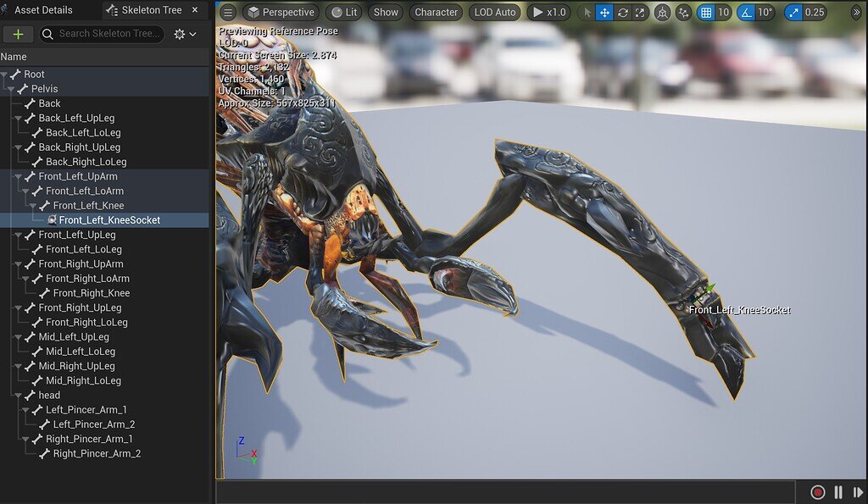Select Mid_Right_UpLeg bone
Screen dimensions: 868x504
coord(77,366)
